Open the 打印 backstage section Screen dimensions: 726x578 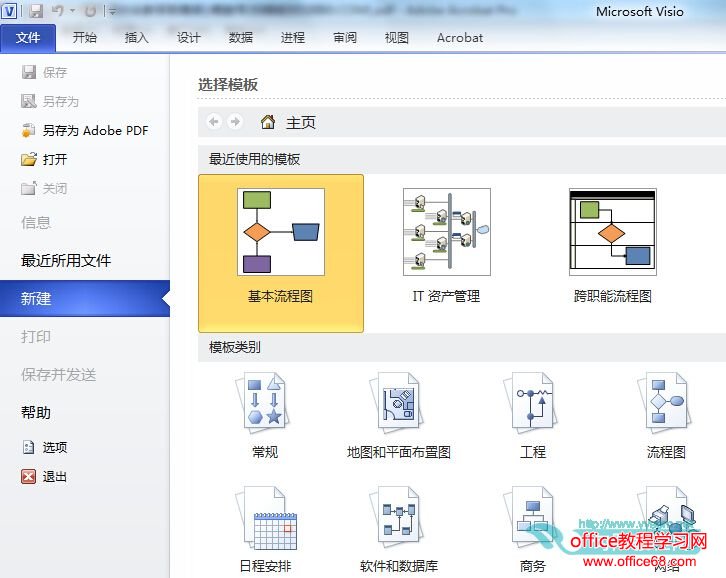pyautogui.click(x=36, y=337)
